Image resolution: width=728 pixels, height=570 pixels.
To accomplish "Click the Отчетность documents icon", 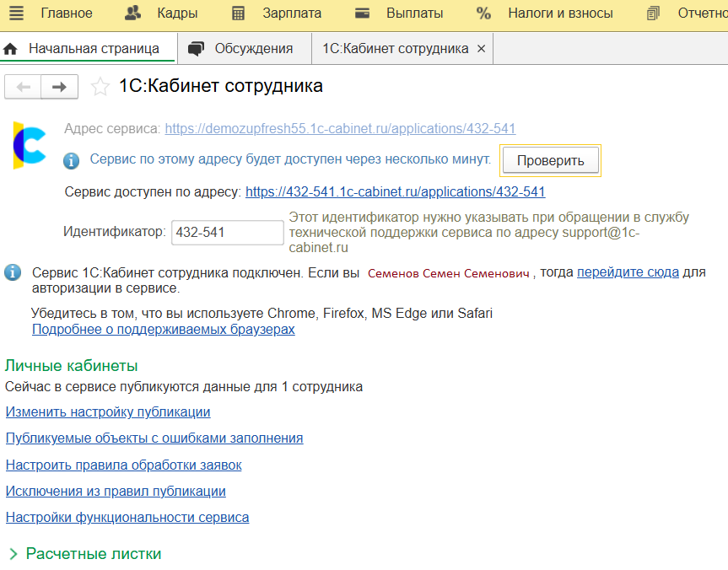I will pyautogui.click(x=653, y=13).
